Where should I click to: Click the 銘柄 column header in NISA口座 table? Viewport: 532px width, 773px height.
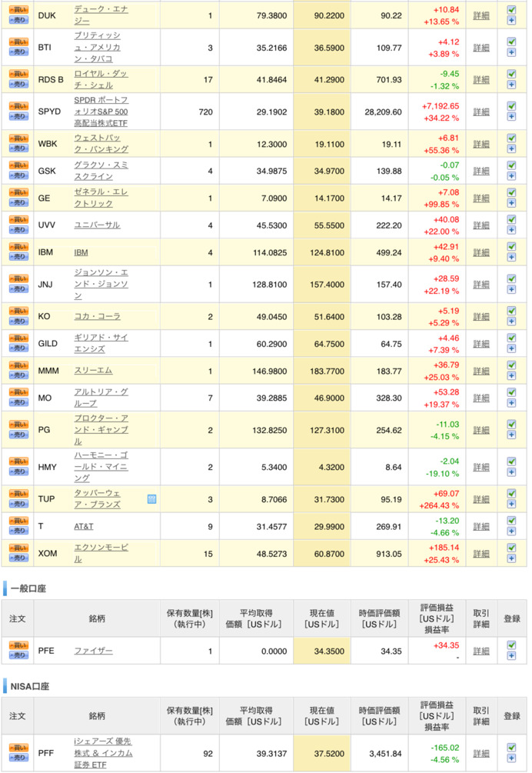click(x=97, y=716)
